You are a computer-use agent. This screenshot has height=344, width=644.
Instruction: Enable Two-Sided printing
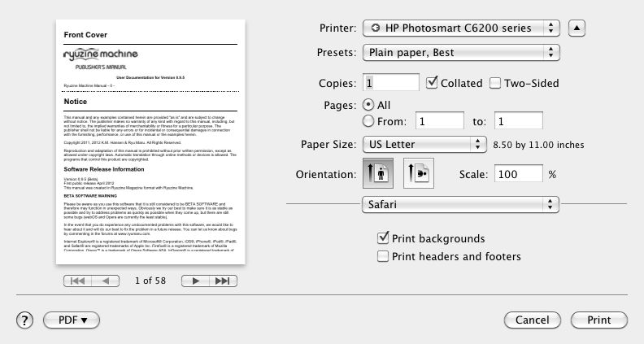(x=496, y=83)
